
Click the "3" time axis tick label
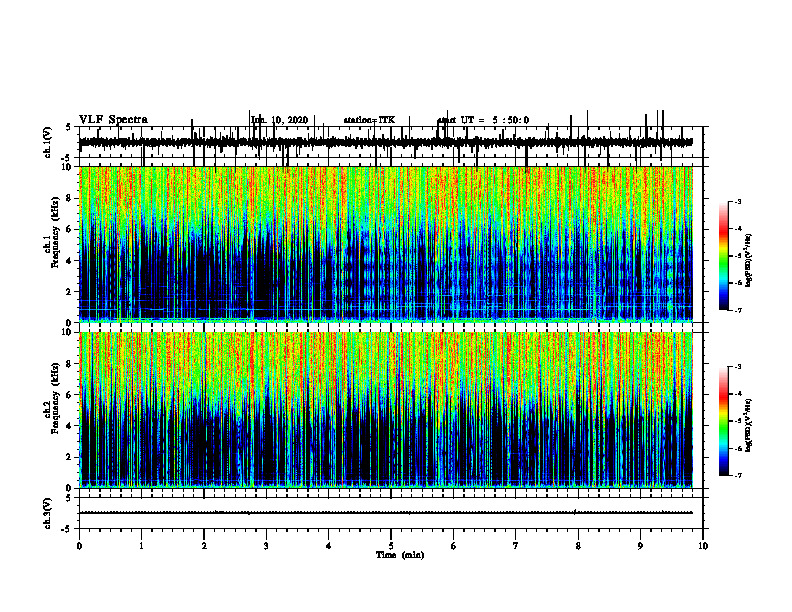point(266,546)
